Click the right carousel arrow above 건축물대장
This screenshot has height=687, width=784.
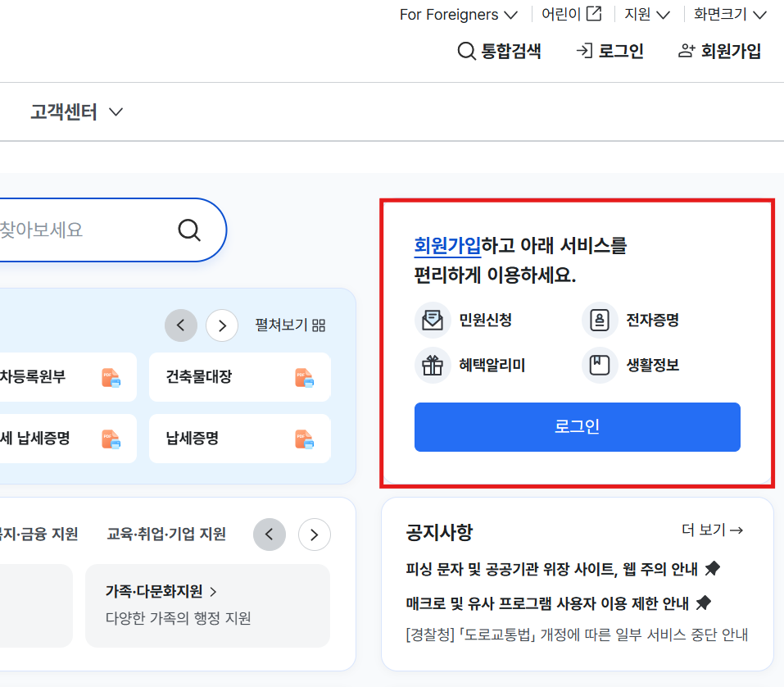221,325
